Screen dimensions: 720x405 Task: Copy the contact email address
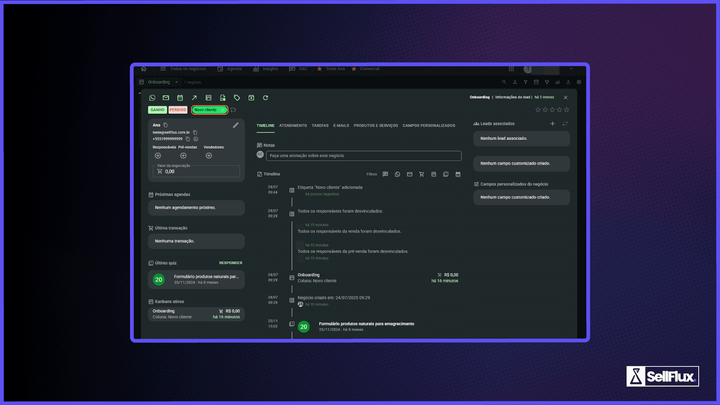coord(195,132)
